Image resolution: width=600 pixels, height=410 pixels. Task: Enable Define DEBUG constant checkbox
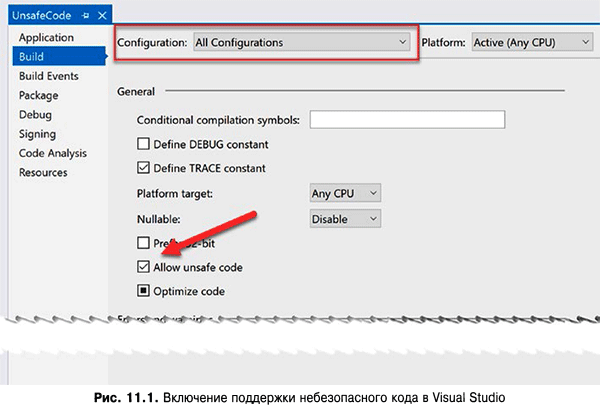[143, 144]
